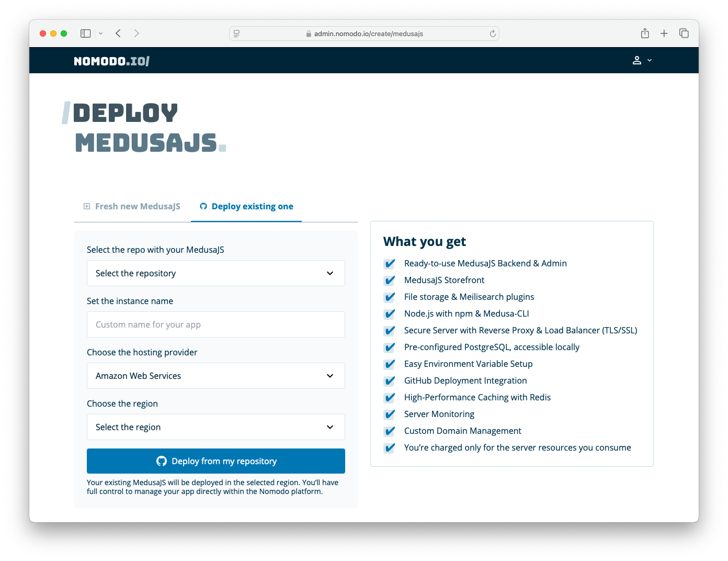Open the Safari share icon
Viewport: 728px width, 561px height.
[645, 33]
